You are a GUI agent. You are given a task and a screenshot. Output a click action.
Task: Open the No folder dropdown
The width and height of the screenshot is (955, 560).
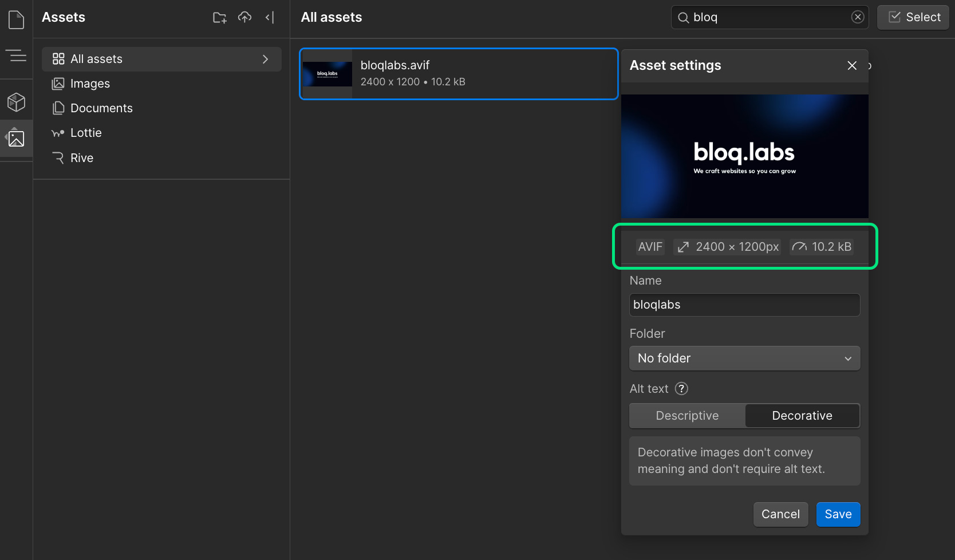coord(744,358)
